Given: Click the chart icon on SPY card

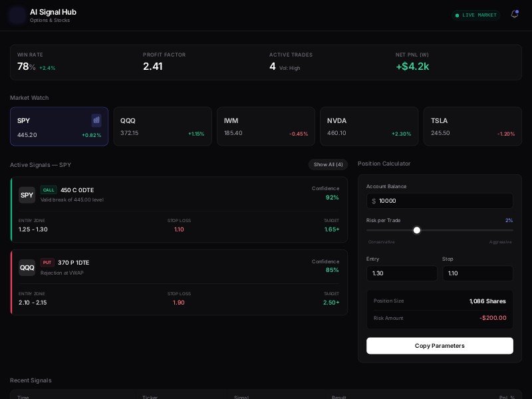Looking at the screenshot, I should coord(96,120).
